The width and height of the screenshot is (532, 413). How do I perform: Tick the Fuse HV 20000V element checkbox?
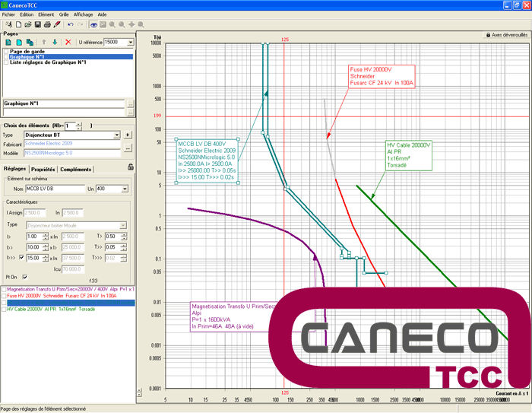[x=4, y=296]
